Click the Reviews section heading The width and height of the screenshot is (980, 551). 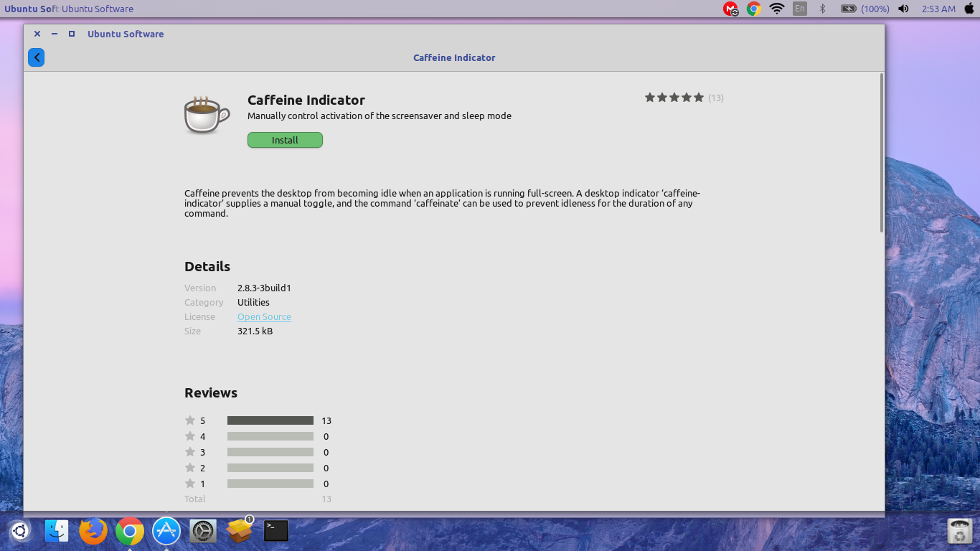tap(211, 392)
